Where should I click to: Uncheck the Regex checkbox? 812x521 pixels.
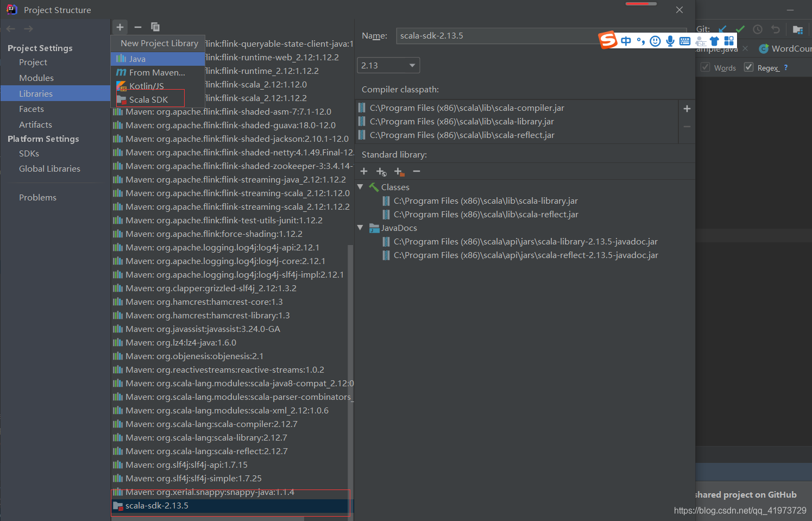[x=748, y=67]
